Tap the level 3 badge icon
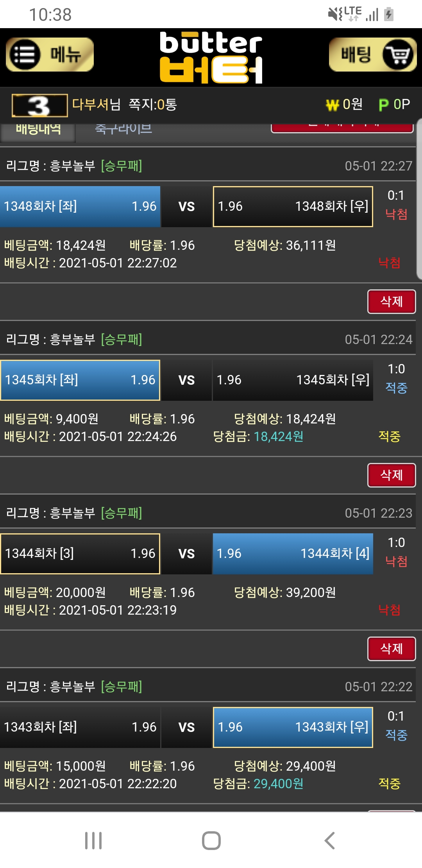The width and height of the screenshot is (422, 868). click(x=39, y=106)
